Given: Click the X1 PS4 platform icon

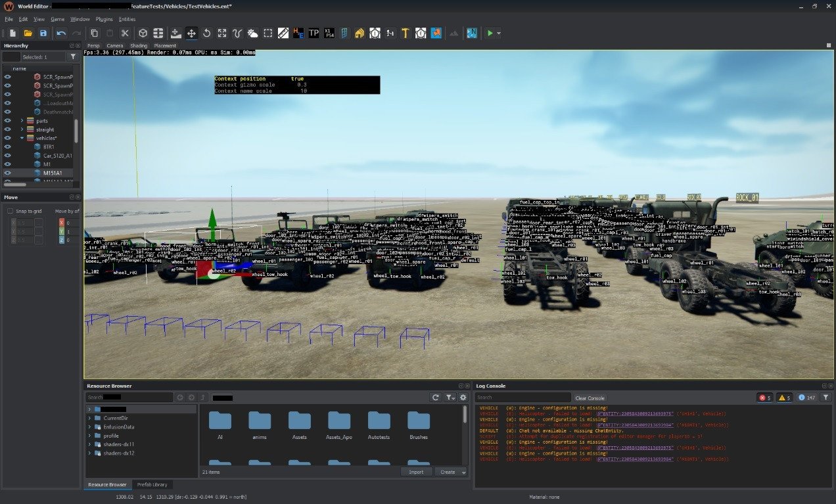Looking at the screenshot, I should [329, 33].
